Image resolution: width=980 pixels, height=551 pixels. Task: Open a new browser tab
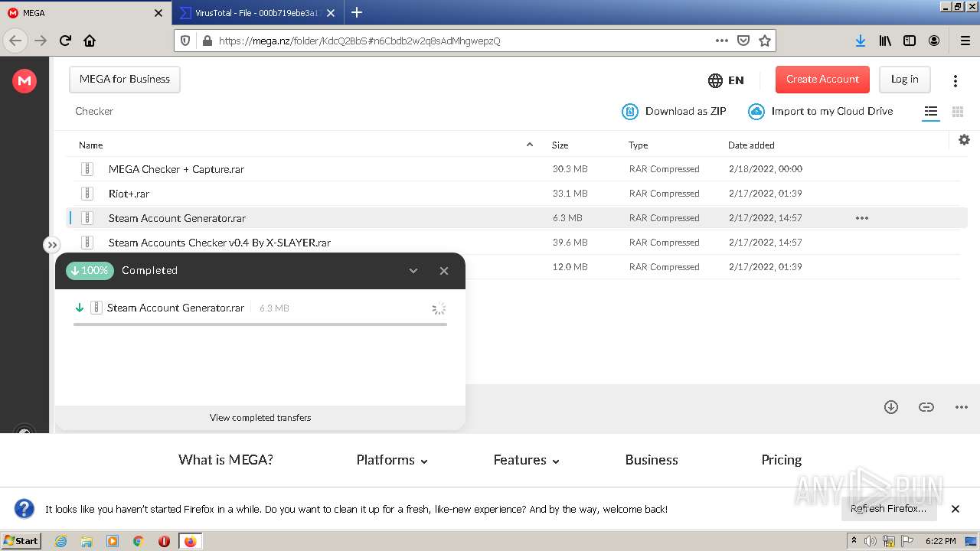(x=357, y=12)
